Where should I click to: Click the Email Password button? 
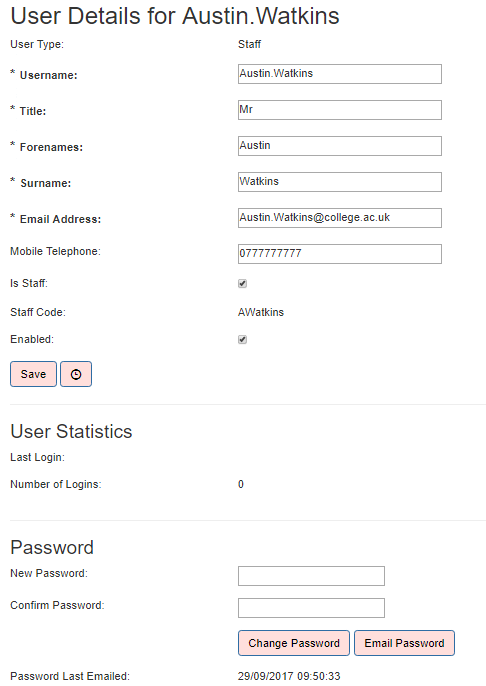(x=404, y=643)
